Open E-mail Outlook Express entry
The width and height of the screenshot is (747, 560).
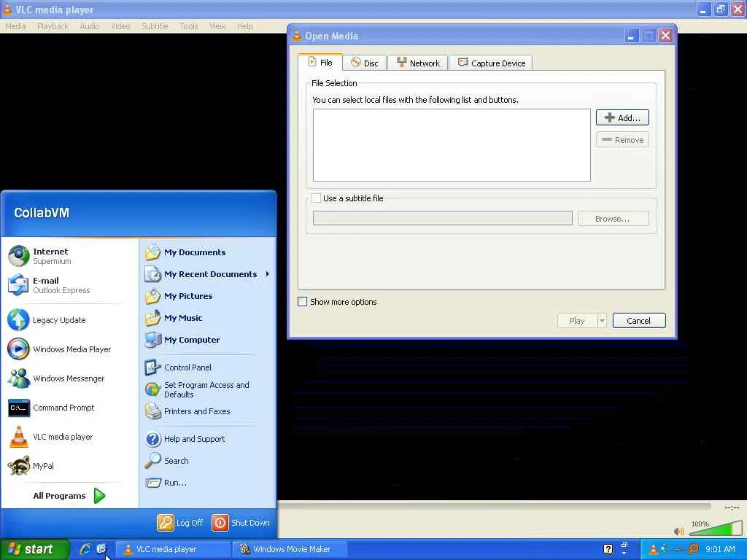click(66, 285)
